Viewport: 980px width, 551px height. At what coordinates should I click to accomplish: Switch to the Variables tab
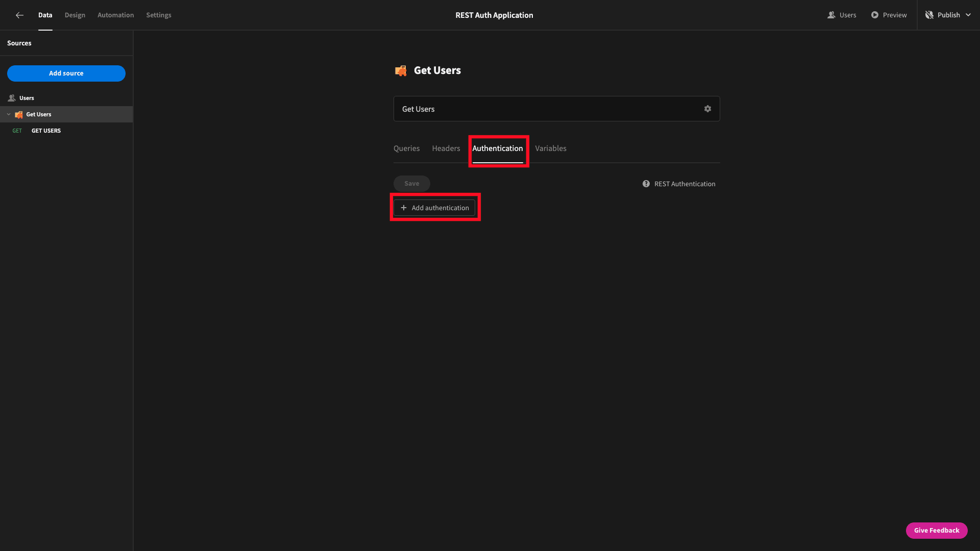pyautogui.click(x=551, y=148)
